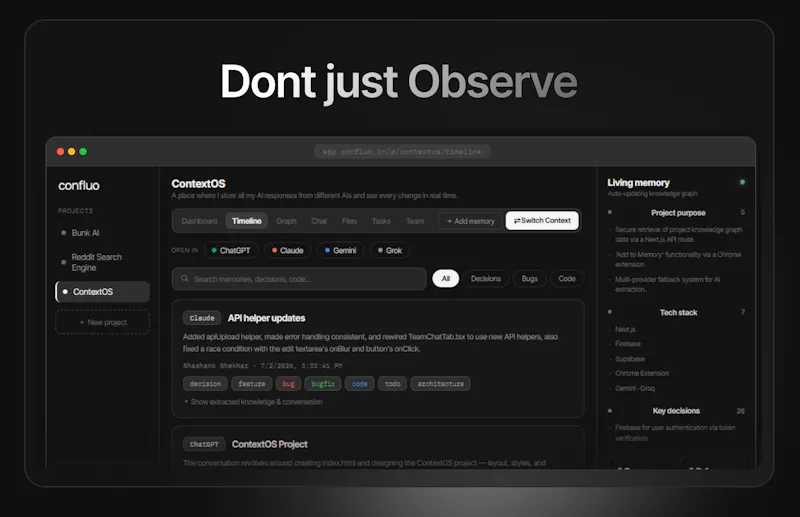
Task: Click the Add memory button
Action: tap(470, 221)
